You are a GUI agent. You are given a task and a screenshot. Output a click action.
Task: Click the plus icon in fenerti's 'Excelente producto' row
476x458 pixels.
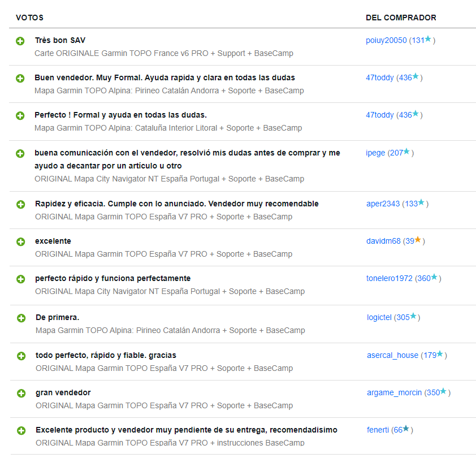tap(21, 431)
